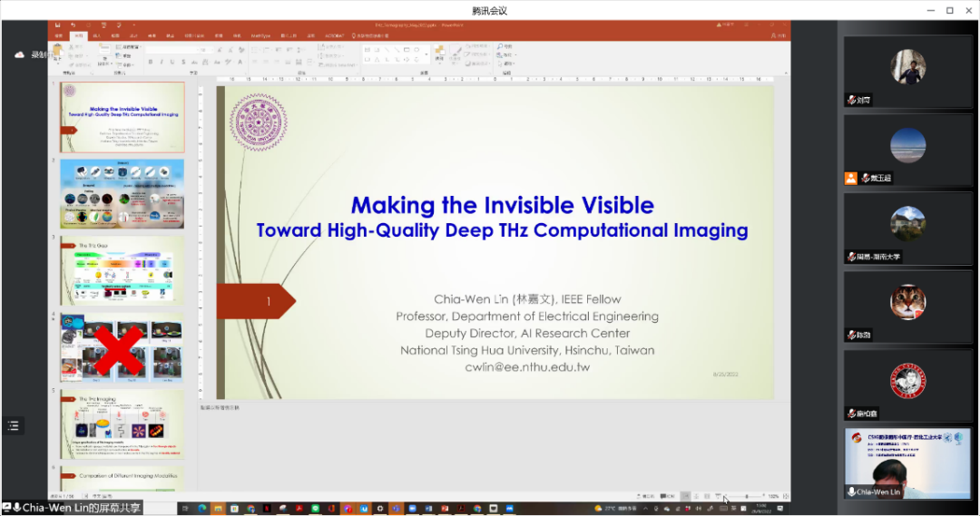Collapse the ribbon with the chevron arrow

click(x=786, y=74)
